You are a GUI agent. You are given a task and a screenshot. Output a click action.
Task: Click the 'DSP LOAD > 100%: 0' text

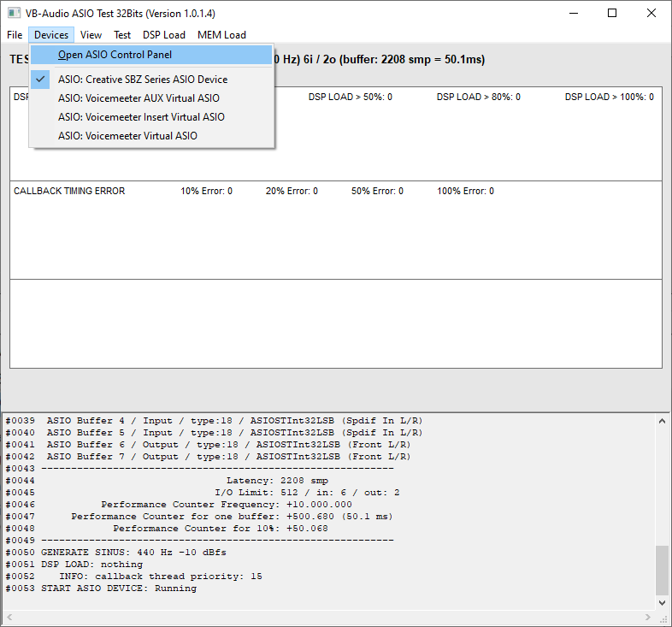(609, 97)
